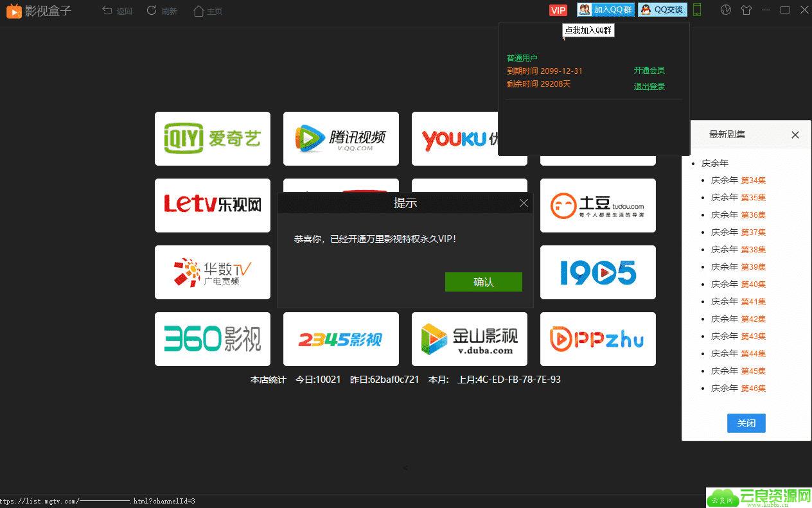Click the green mobile phone icon
This screenshot has height=508, width=812.
pos(696,10)
